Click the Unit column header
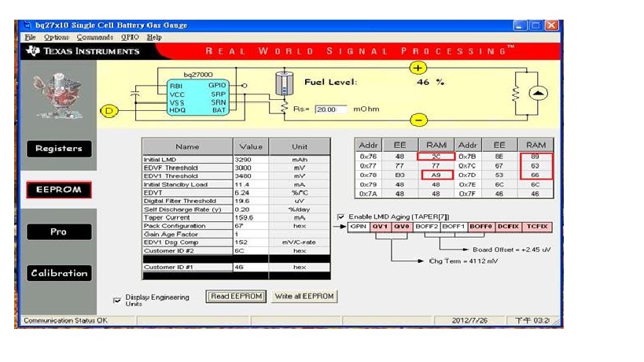This screenshot has width=644, height=362. pyautogui.click(x=300, y=146)
